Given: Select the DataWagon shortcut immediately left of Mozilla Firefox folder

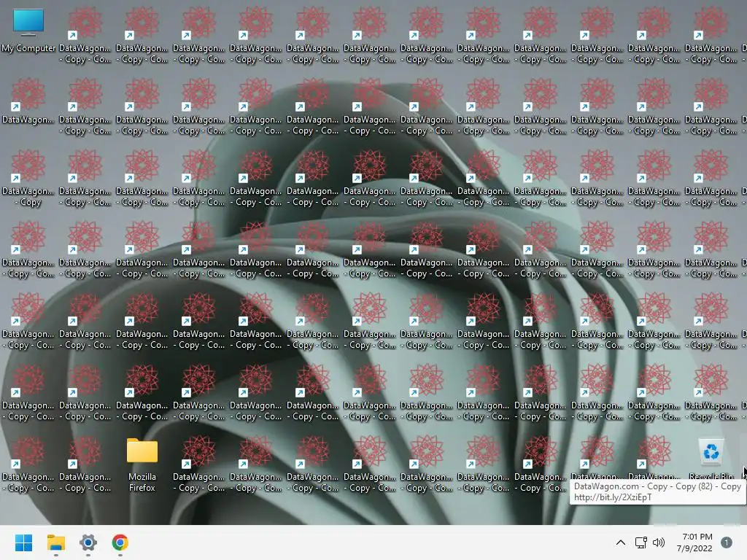Looking at the screenshot, I should (85, 464).
